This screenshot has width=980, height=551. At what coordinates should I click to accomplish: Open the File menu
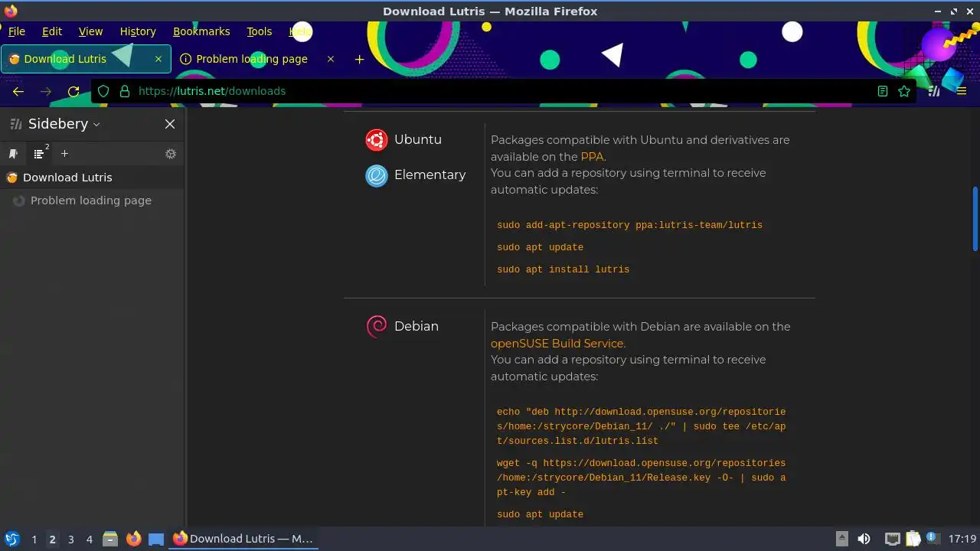(x=17, y=31)
